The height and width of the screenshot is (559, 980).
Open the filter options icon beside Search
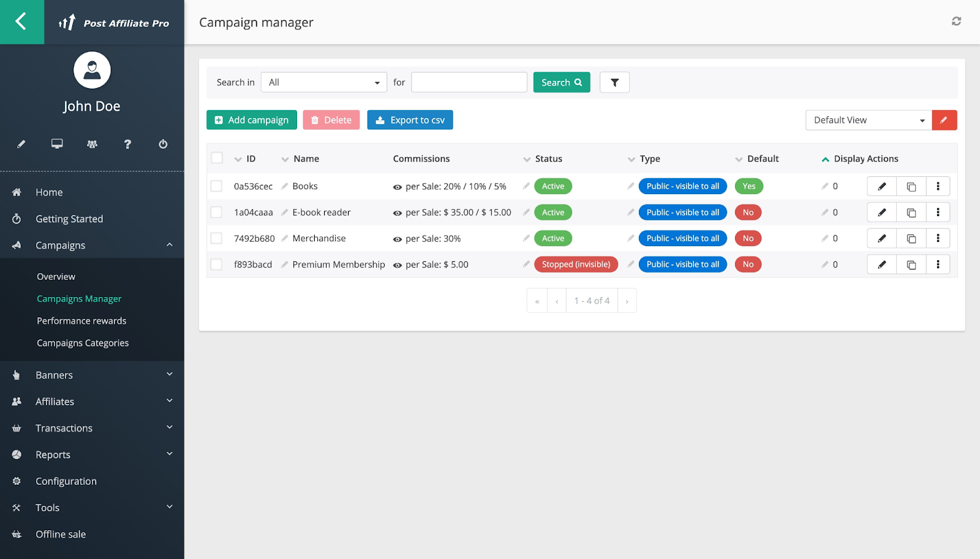(x=614, y=82)
